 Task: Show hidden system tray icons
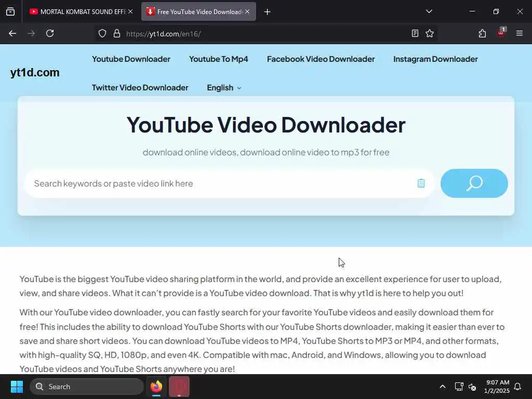pos(443,387)
